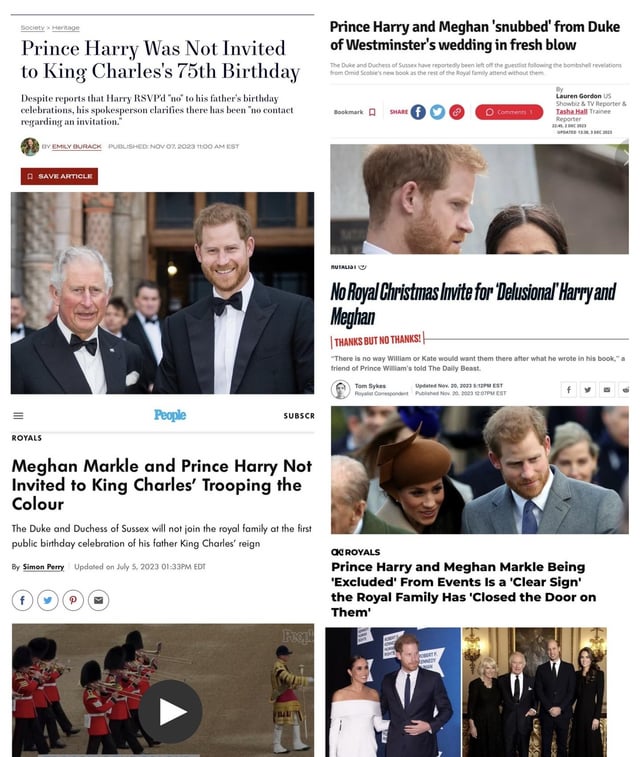Share People article on Facebook
Screen dimensions: 640x757
(x=22, y=600)
